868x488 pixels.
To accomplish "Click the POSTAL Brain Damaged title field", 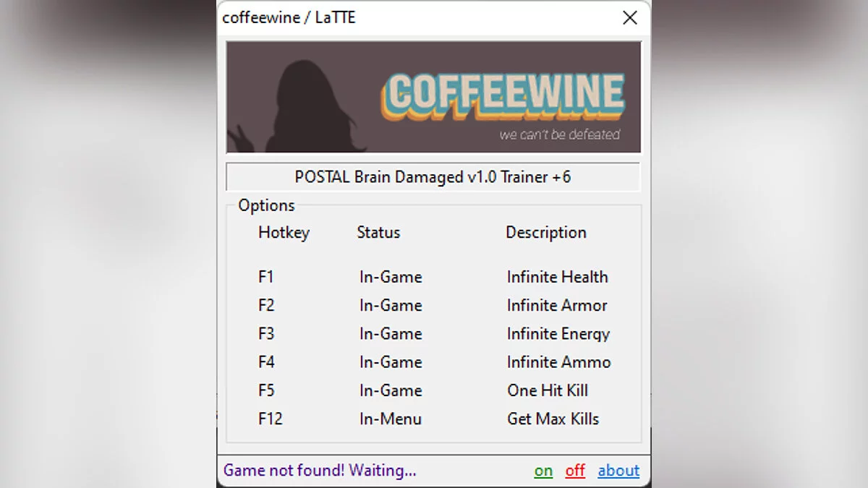I will coord(433,177).
